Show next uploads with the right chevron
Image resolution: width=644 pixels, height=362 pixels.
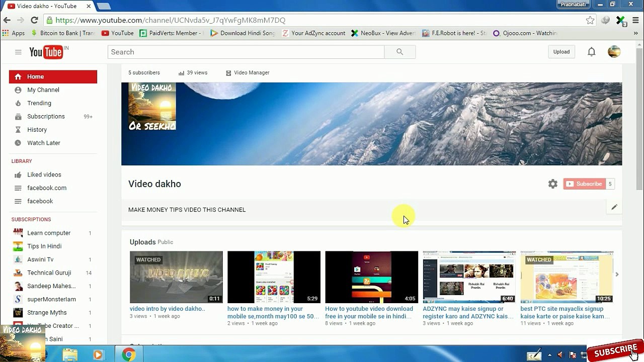(617, 275)
